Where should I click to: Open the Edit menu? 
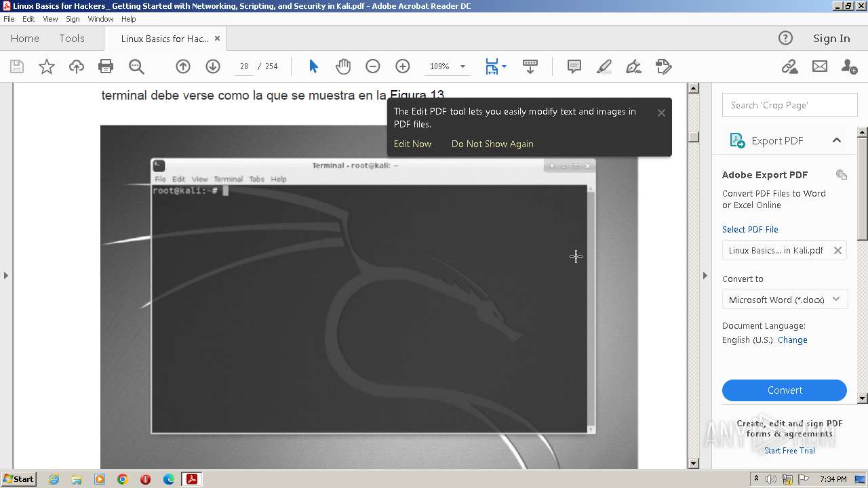coord(28,19)
